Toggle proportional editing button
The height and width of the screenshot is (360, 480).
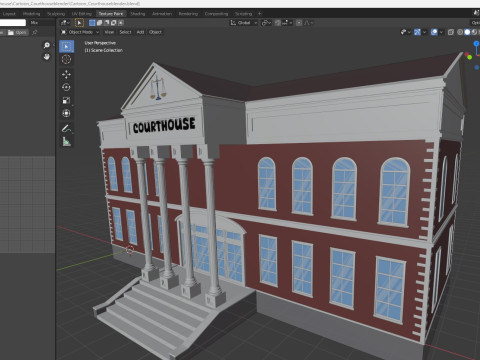(299, 23)
